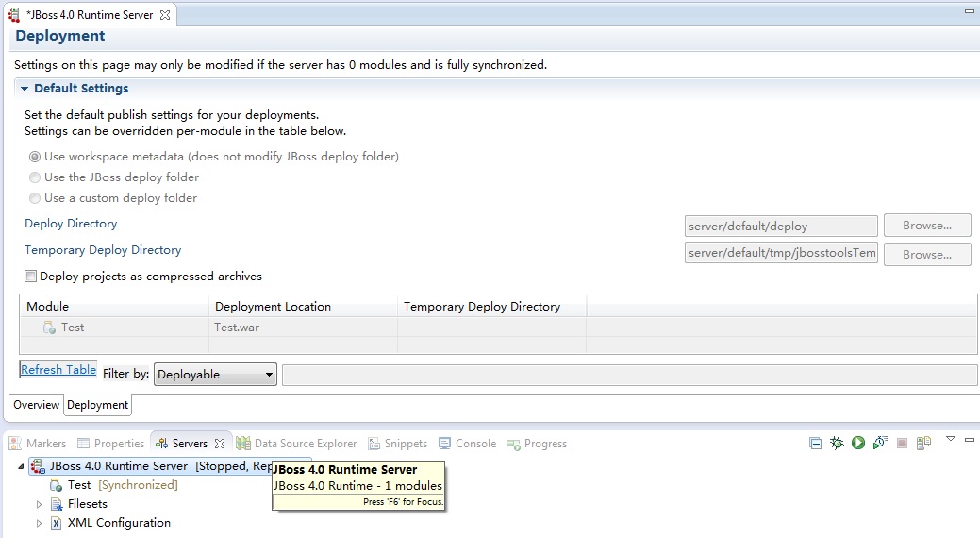The width and height of the screenshot is (980, 538).
Task: Click Browse for Temporary Deploy Directory
Action: pyautogui.click(x=927, y=255)
